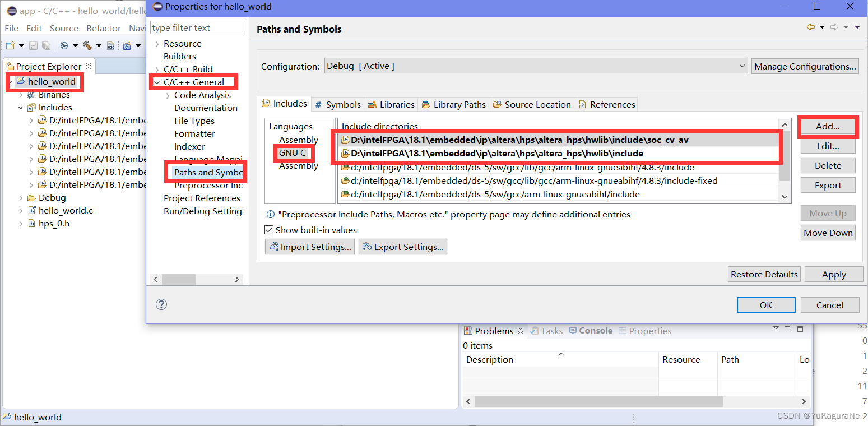Expand the Binaries node in Project Explorer
Viewport: 868px width, 426px height.
(21, 95)
